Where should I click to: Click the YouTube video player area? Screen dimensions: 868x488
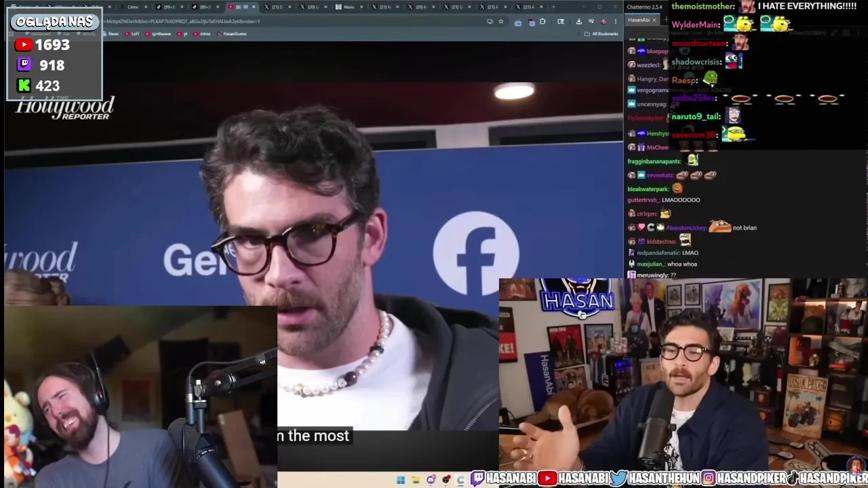tap(313, 258)
